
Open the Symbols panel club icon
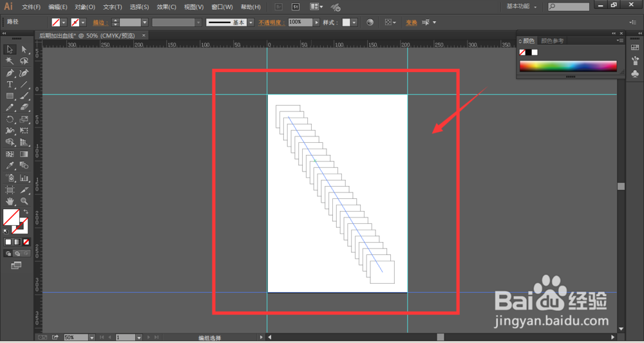click(635, 74)
